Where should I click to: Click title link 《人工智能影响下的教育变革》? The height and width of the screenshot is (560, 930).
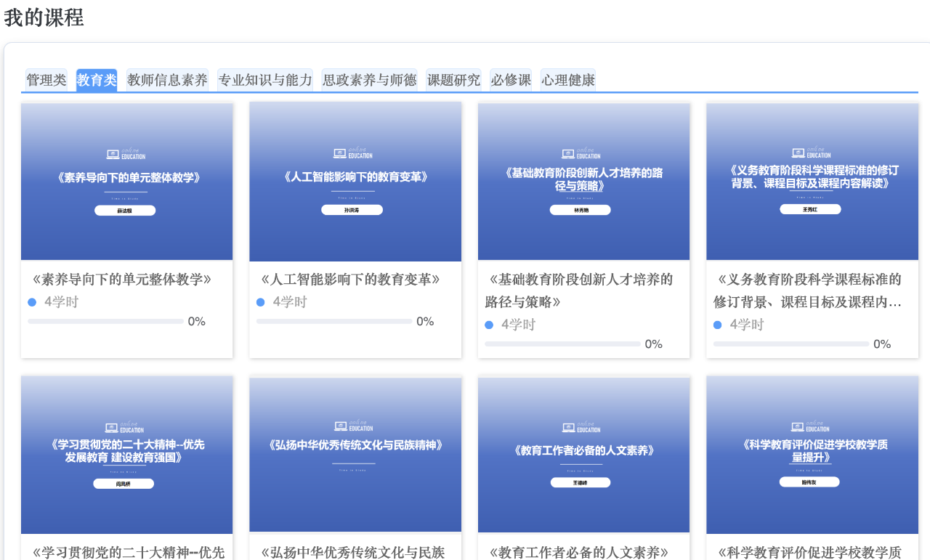tap(350, 280)
